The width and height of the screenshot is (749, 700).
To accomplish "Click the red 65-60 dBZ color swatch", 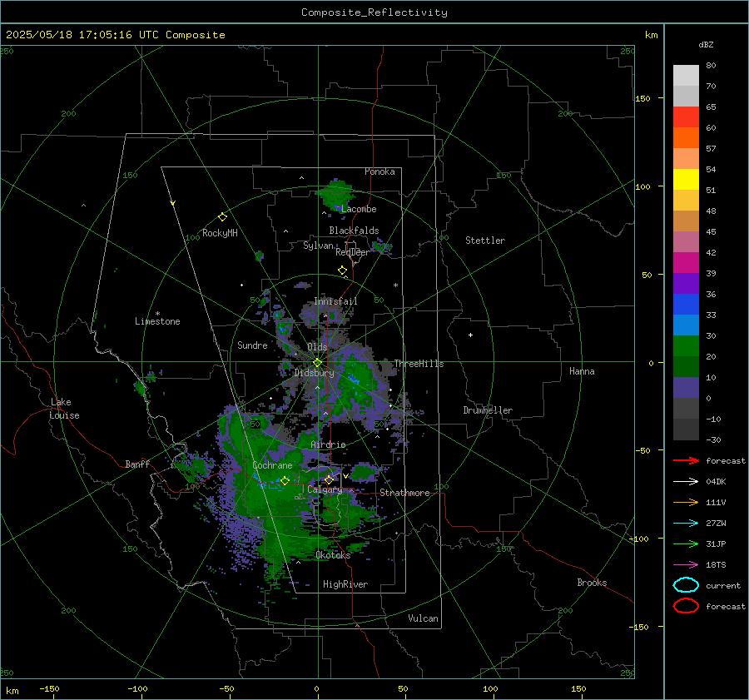I will click(x=686, y=117).
